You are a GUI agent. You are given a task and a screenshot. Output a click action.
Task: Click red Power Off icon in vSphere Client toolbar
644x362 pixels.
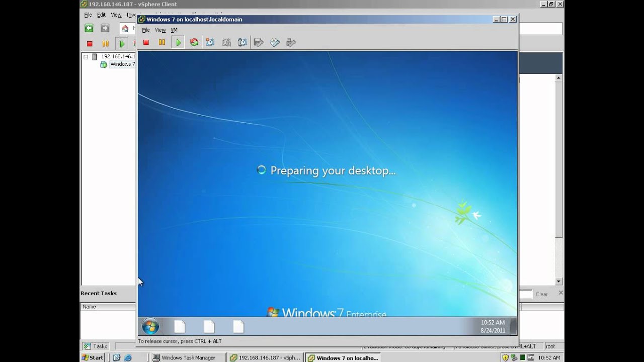pos(90,44)
